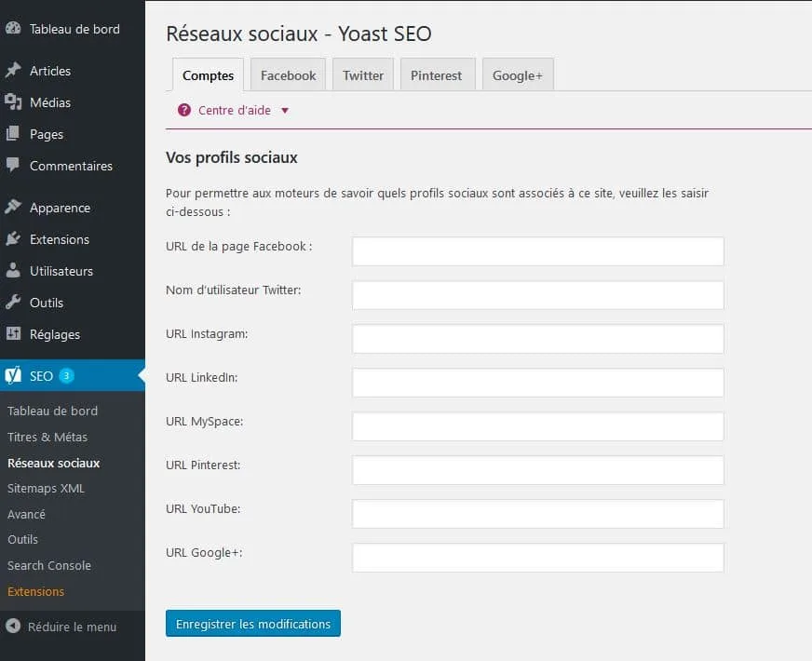Open the Commentaires menu item

point(71,166)
